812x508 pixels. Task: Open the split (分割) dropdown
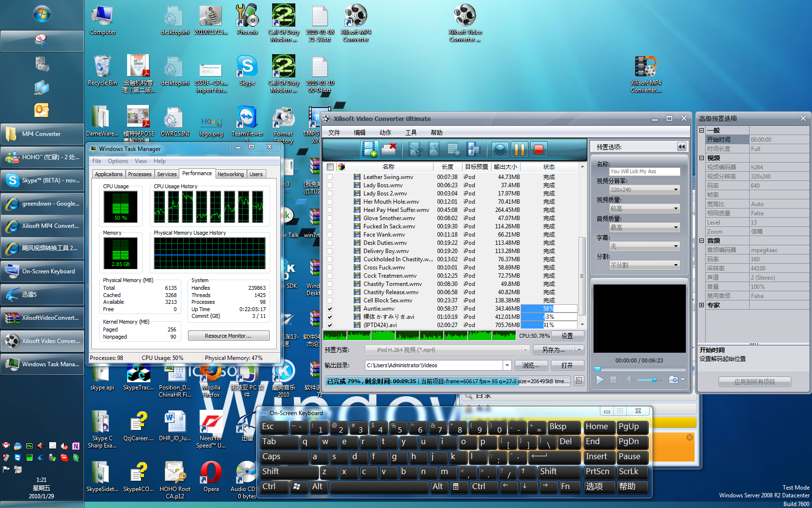(644, 265)
